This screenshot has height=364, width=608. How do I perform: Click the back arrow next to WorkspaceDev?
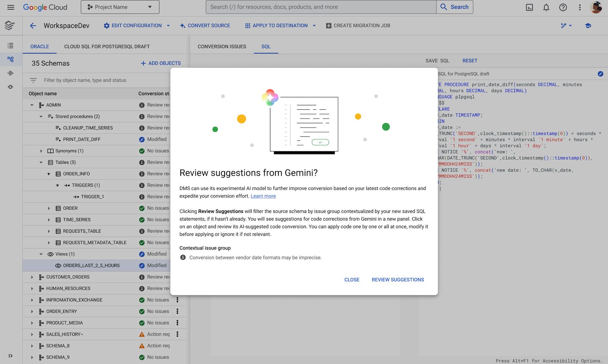tap(33, 26)
